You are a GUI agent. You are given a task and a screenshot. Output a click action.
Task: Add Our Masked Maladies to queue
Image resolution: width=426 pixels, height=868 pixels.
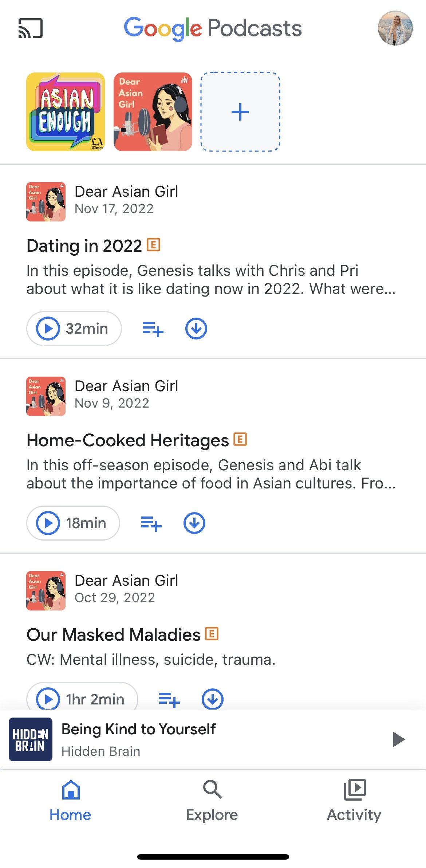(x=169, y=699)
